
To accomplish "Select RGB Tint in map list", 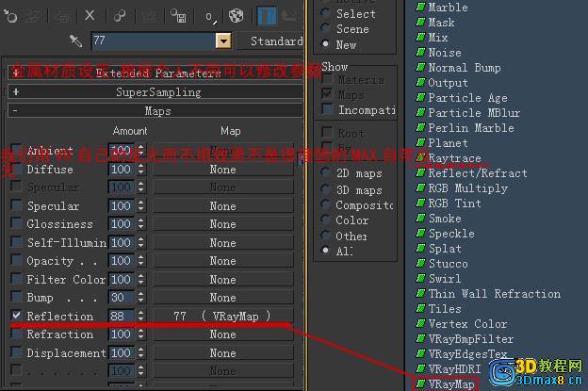I will point(454,203).
